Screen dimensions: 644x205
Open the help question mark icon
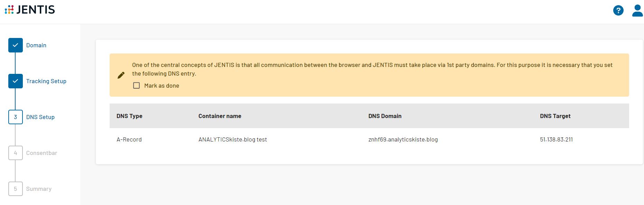pos(618,10)
